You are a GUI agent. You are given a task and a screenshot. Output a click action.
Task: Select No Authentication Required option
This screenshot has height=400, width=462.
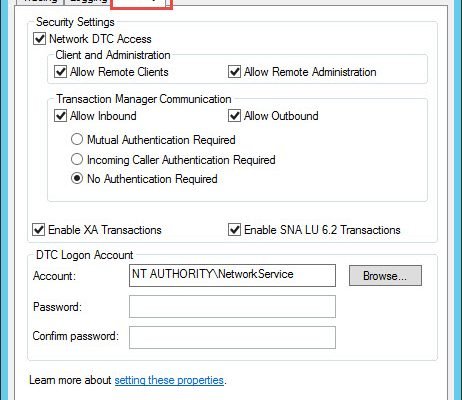77,179
